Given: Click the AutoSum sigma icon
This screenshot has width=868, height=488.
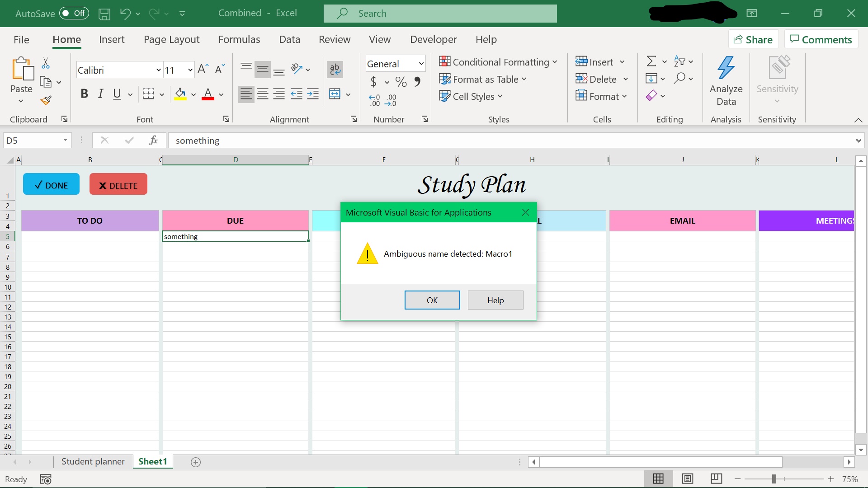Looking at the screenshot, I should (651, 61).
